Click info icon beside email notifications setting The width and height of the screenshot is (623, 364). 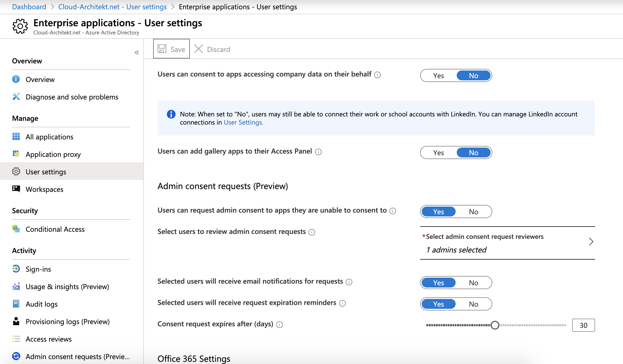[349, 282]
